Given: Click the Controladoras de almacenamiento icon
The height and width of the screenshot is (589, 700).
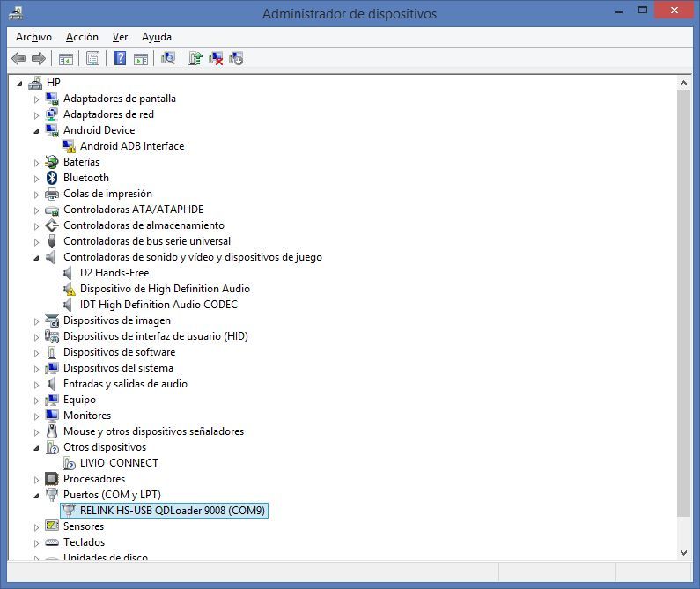Looking at the screenshot, I should click(x=52, y=225).
